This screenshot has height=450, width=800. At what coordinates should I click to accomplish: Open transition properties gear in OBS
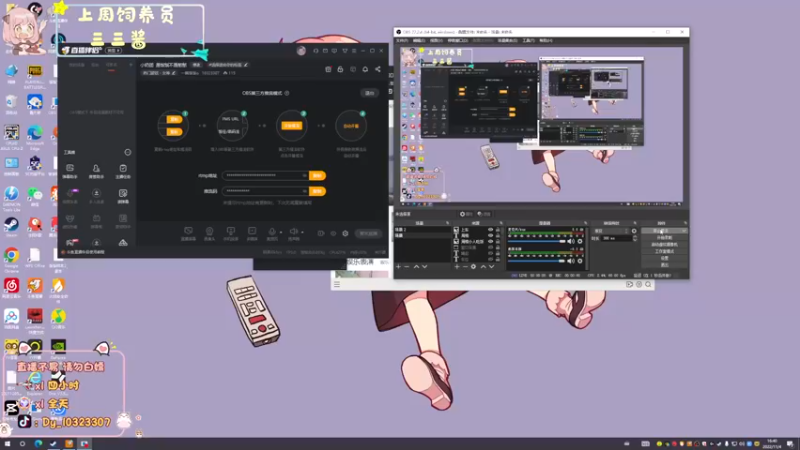[x=634, y=231]
